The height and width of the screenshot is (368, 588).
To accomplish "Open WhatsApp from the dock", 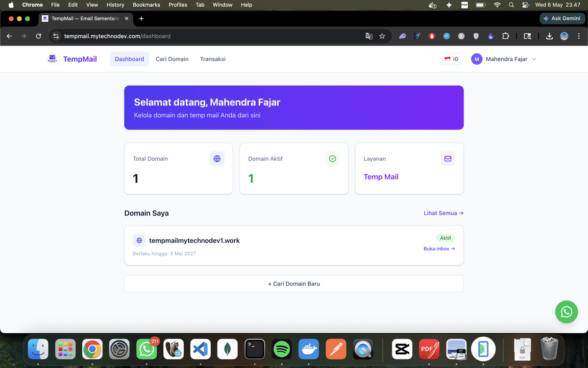I will [147, 349].
